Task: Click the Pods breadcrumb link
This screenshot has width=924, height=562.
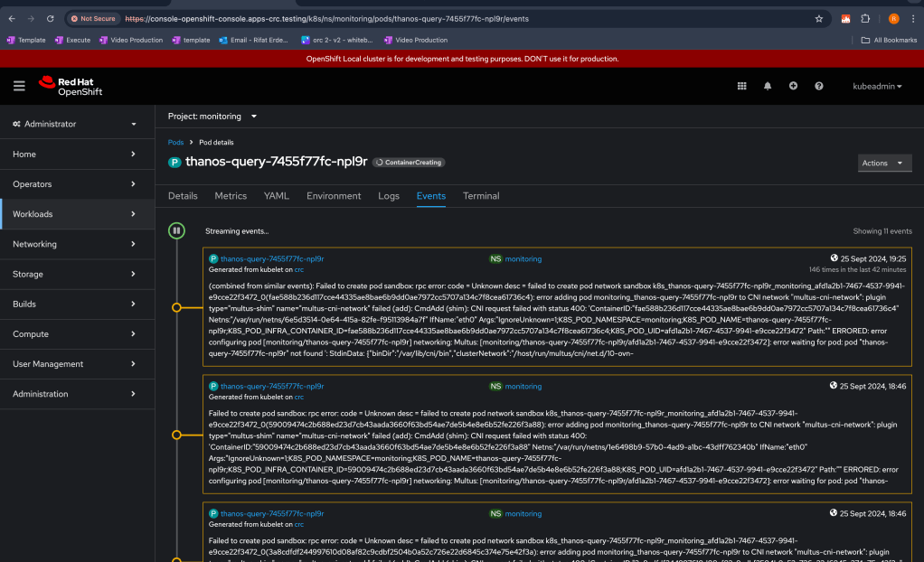Action: pyautogui.click(x=175, y=143)
